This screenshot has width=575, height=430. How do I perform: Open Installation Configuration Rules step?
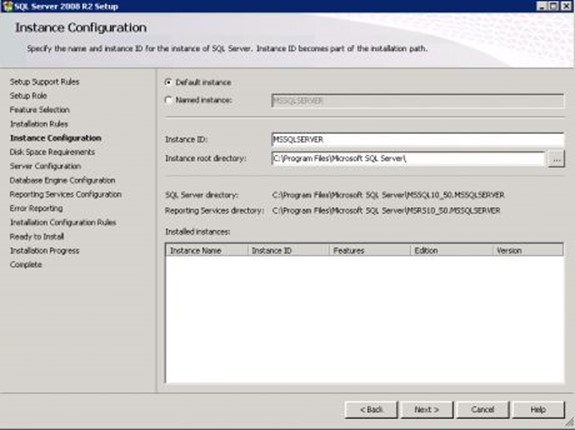pyautogui.click(x=63, y=223)
